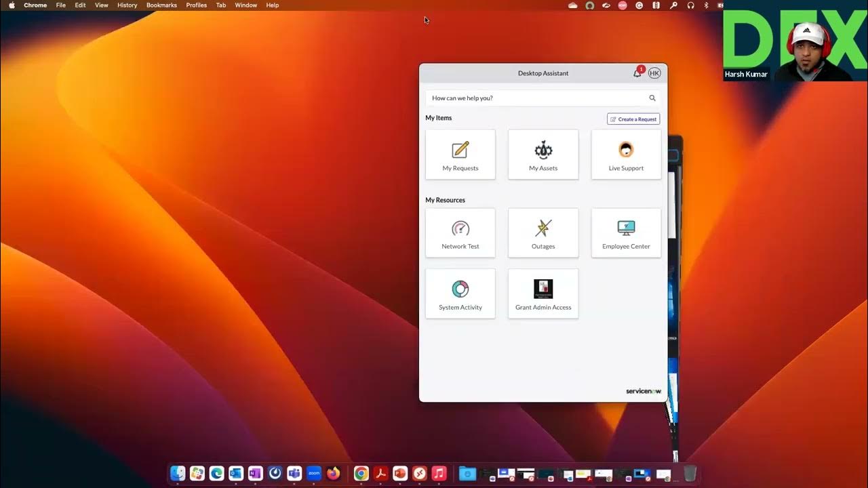The image size is (868, 488).
Task: Open the Chrome menu in menu bar
Action: pos(35,5)
